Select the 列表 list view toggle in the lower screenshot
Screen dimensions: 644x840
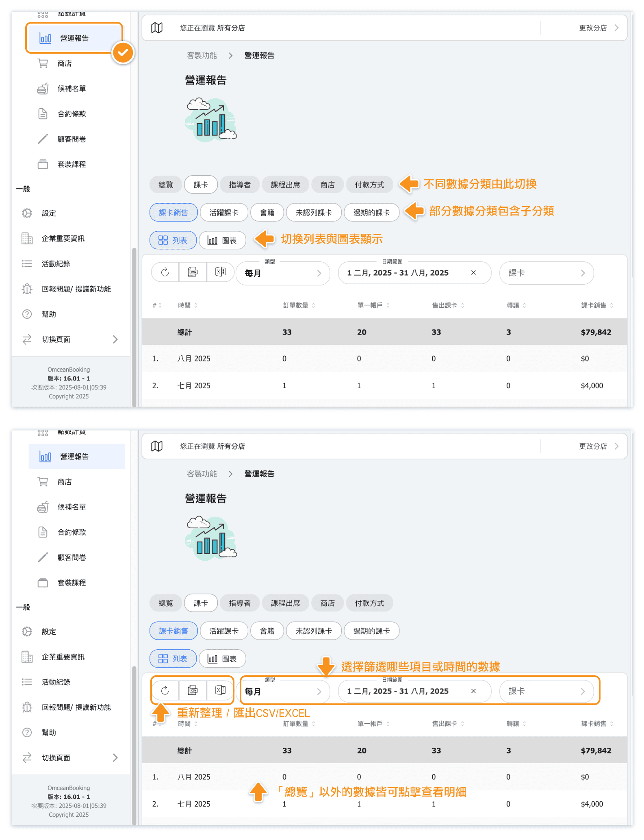[x=173, y=659]
